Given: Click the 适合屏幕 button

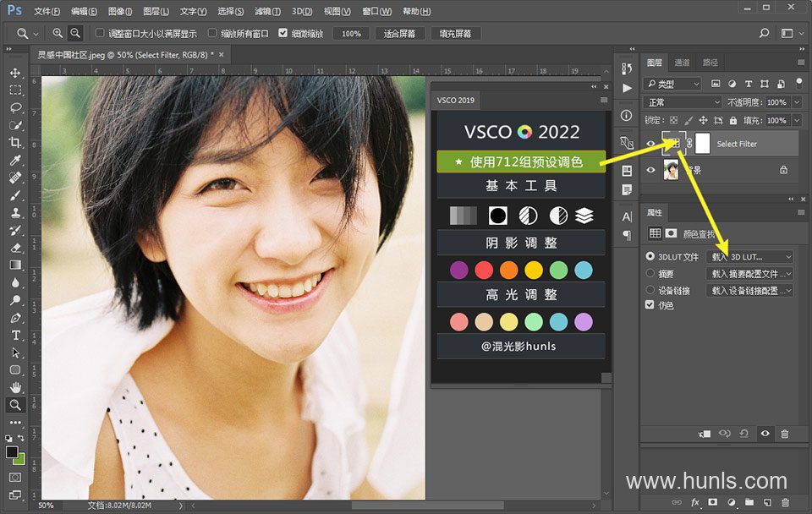Looking at the screenshot, I should pyautogui.click(x=399, y=34).
